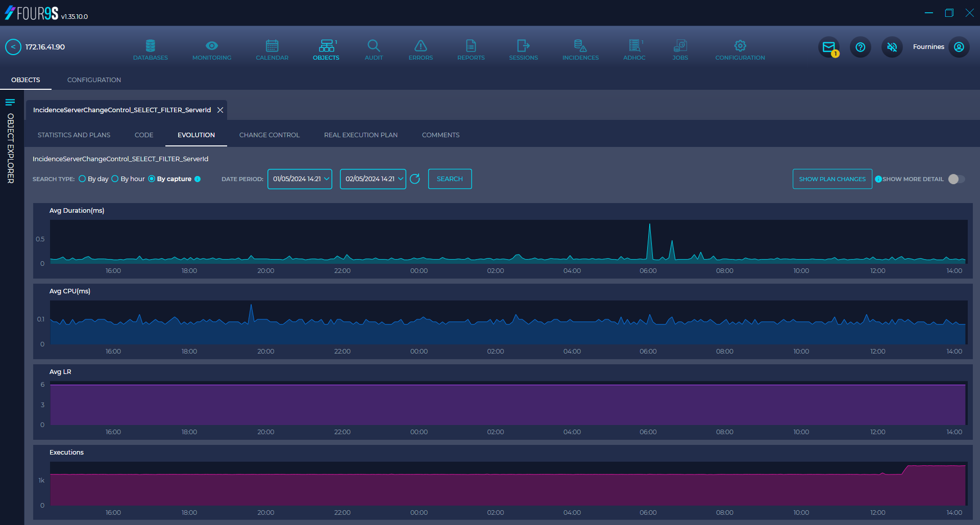Open the Code tab
980x525 pixels.
click(143, 135)
